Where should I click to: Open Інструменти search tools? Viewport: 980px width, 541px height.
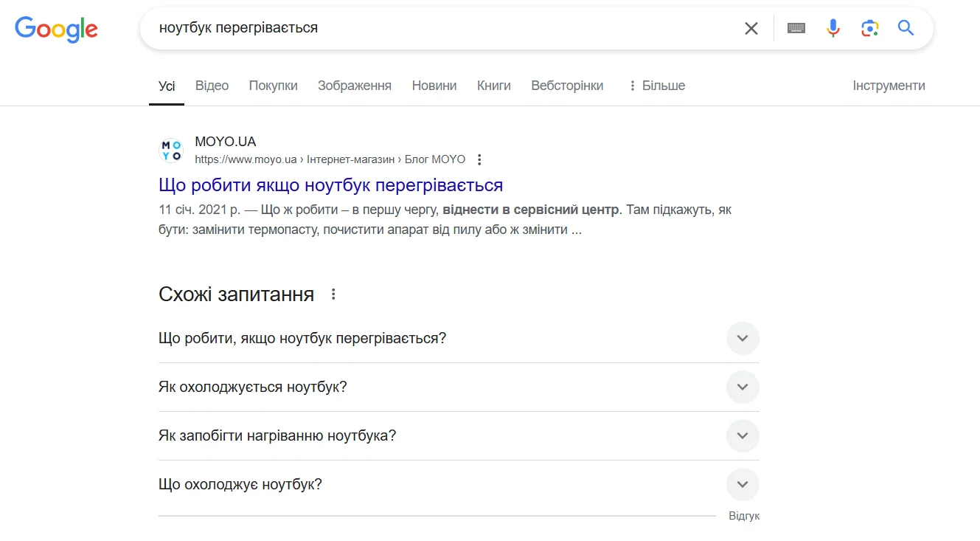click(889, 86)
